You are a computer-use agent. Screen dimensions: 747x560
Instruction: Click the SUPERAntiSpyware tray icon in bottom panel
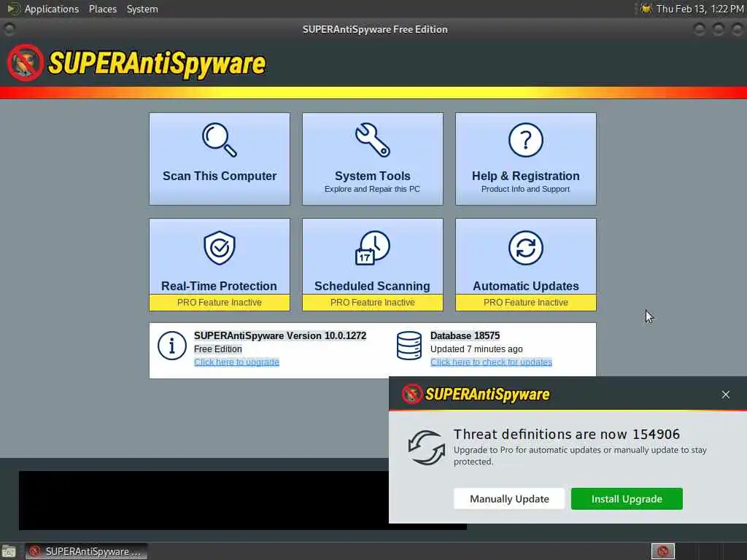(x=662, y=551)
